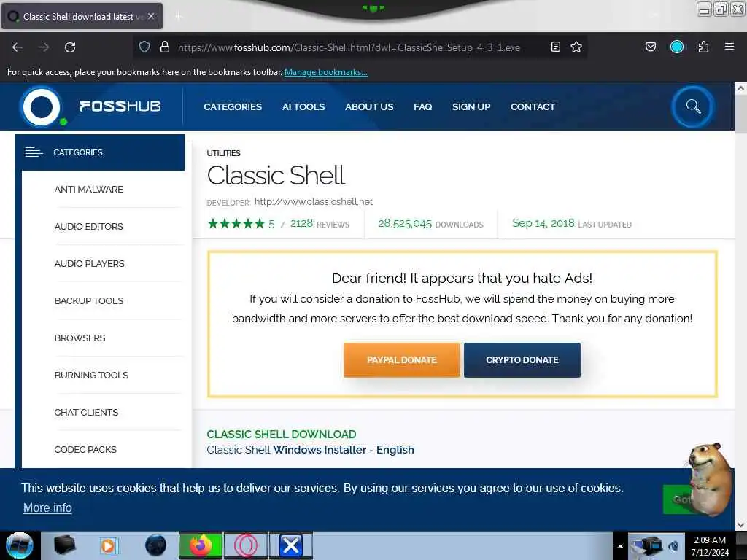Open FAQ in top navigation

422,106
